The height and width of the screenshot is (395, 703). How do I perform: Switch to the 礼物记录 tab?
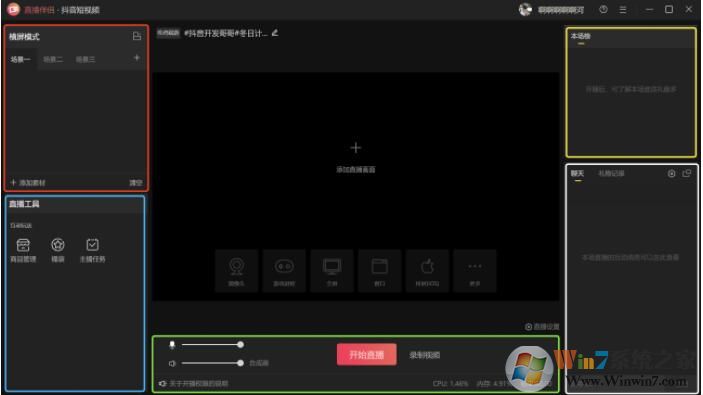(x=611, y=174)
